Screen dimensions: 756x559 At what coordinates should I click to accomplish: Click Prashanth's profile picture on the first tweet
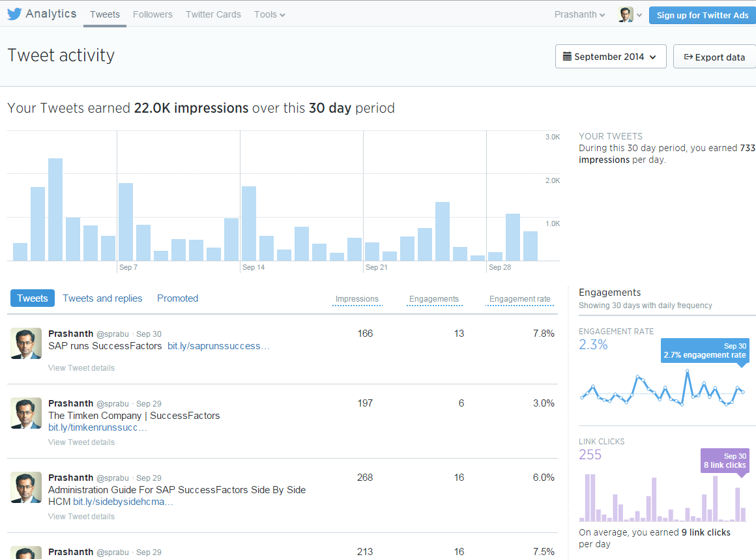25,343
